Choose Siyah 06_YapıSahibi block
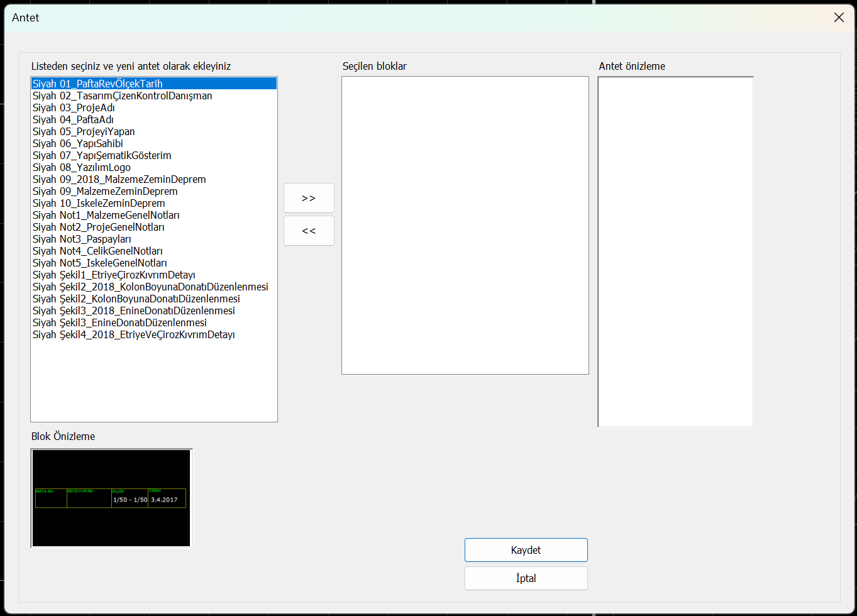857x616 pixels. click(78, 143)
